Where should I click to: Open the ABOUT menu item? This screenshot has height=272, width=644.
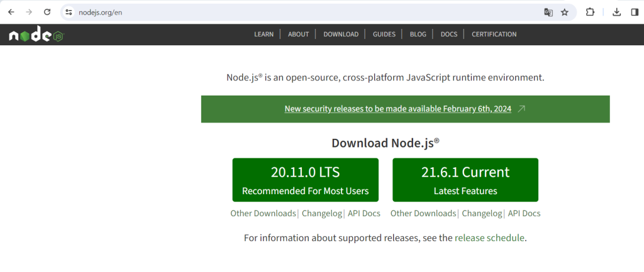click(298, 35)
